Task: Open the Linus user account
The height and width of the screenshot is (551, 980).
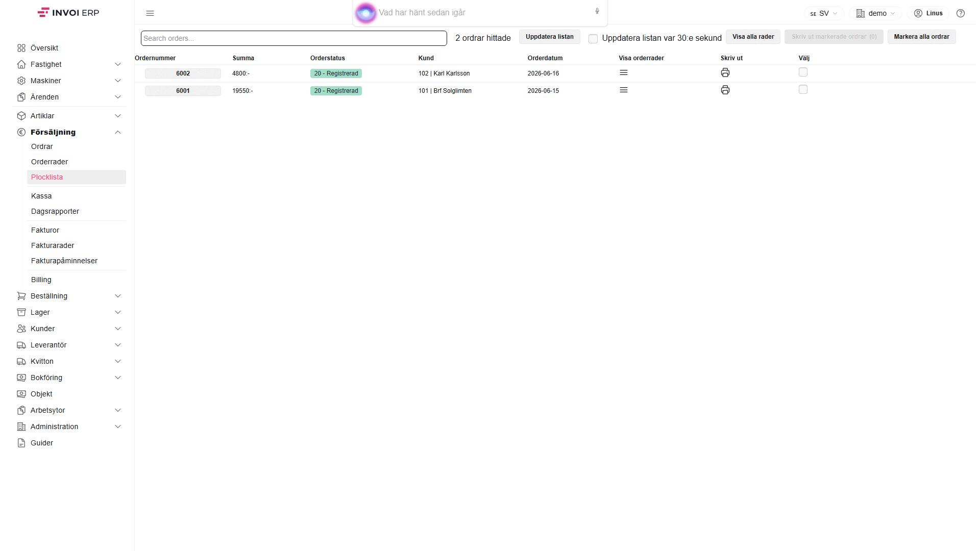Action: click(x=928, y=13)
